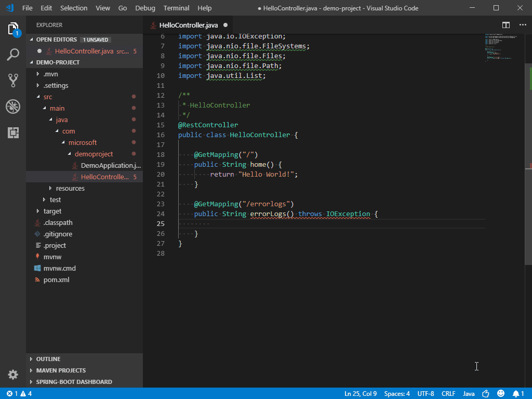Open the Search view
Viewport: 532px width, 399px height.
[x=12, y=54]
